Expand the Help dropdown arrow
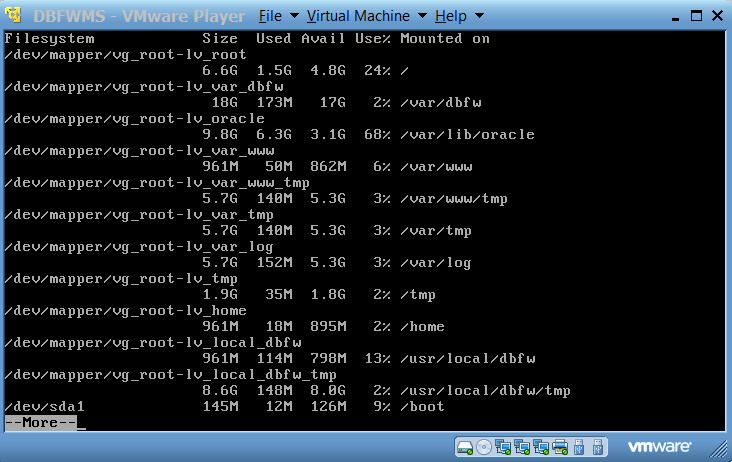This screenshot has height=462, width=732. click(479, 17)
